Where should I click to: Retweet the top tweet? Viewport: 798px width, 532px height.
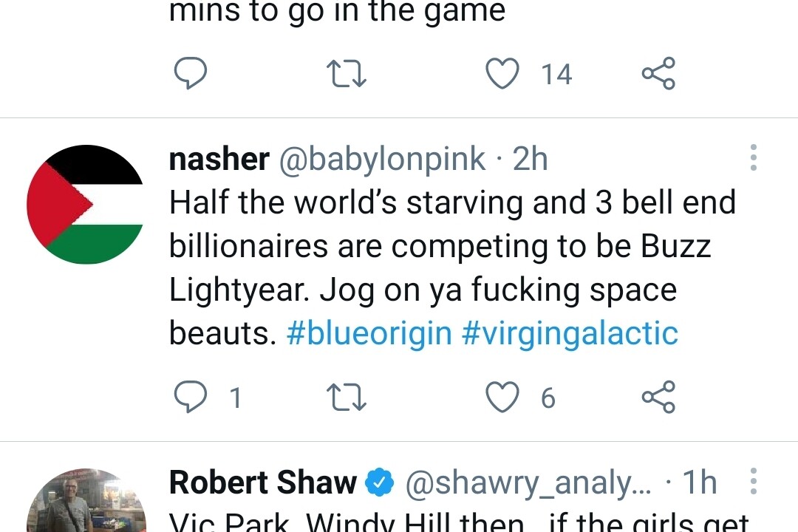[x=347, y=74]
